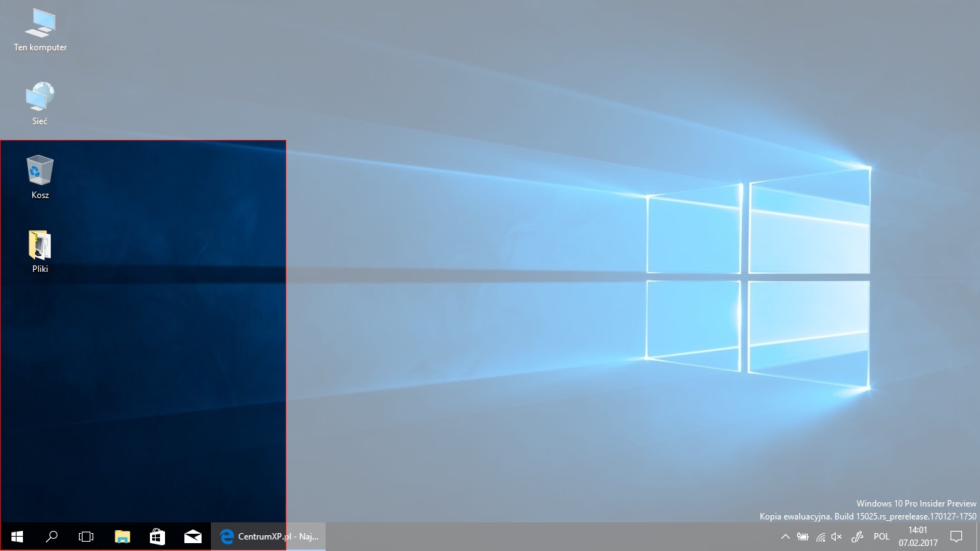Open the Windows Store taskbar icon

pos(157,537)
